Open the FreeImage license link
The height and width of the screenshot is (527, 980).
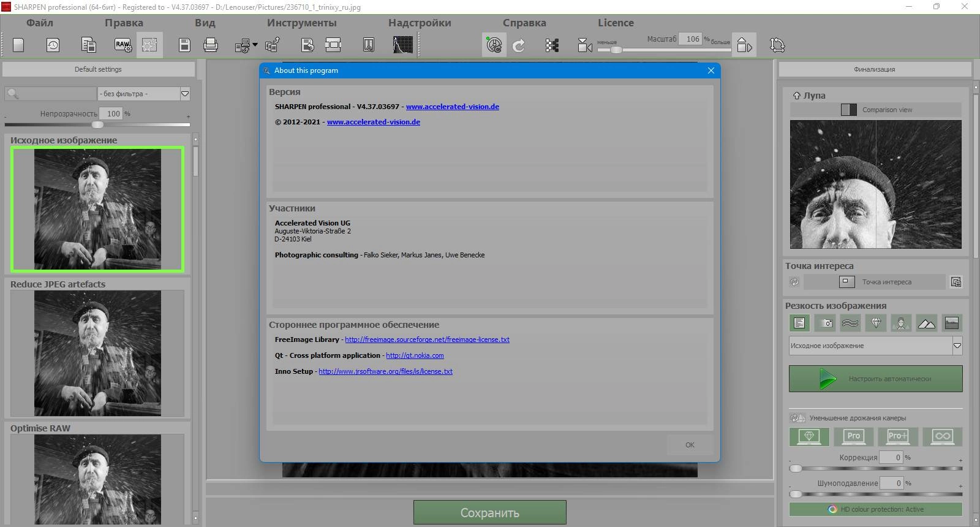(427, 339)
